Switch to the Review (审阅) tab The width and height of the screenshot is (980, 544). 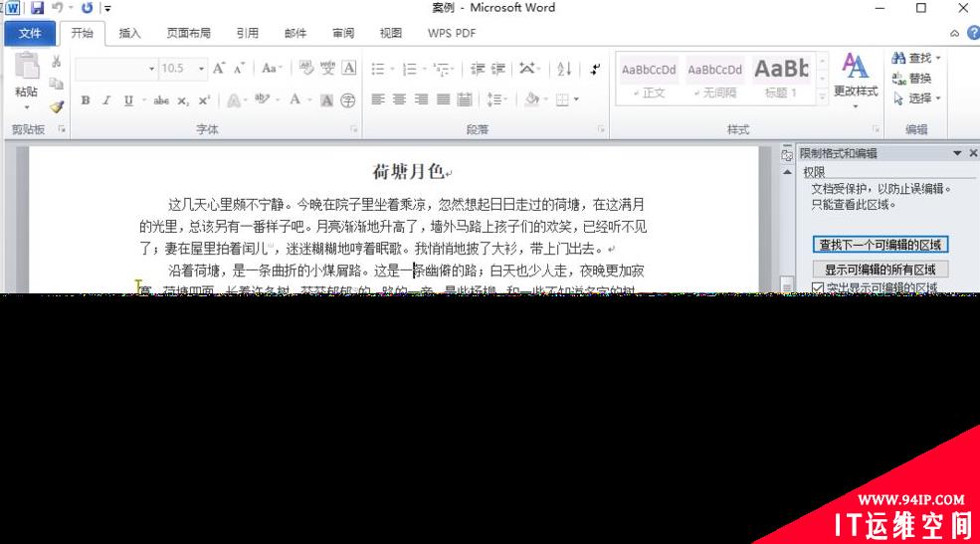coord(343,33)
